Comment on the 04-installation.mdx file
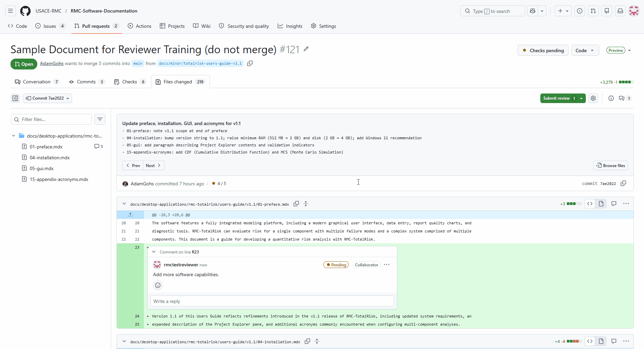This screenshot has height=349, width=644. coord(614,341)
